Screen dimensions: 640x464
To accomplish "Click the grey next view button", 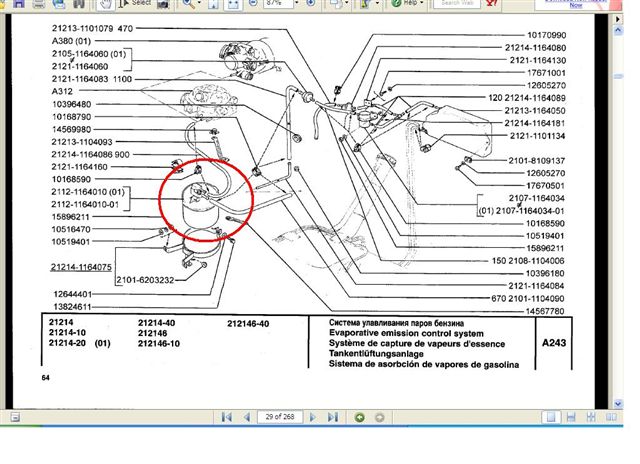I will [x=378, y=416].
